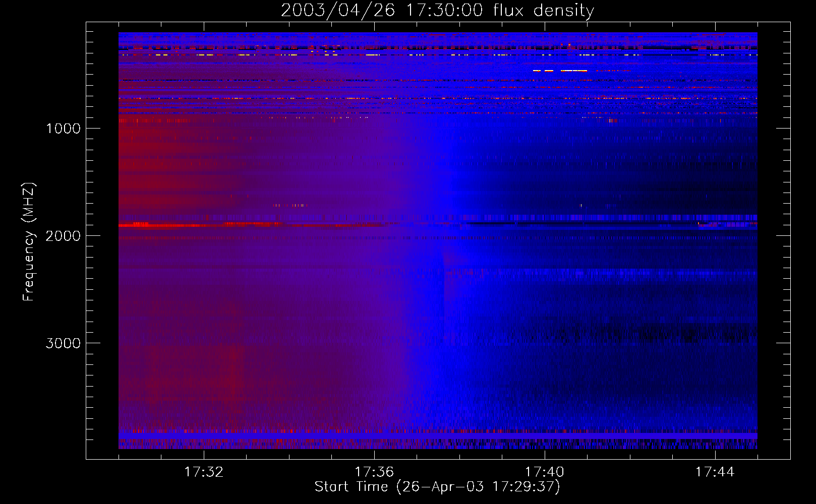
Task: Click the plot title '2003/04/26 17:30:00 flux density'
Action: (x=437, y=10)
